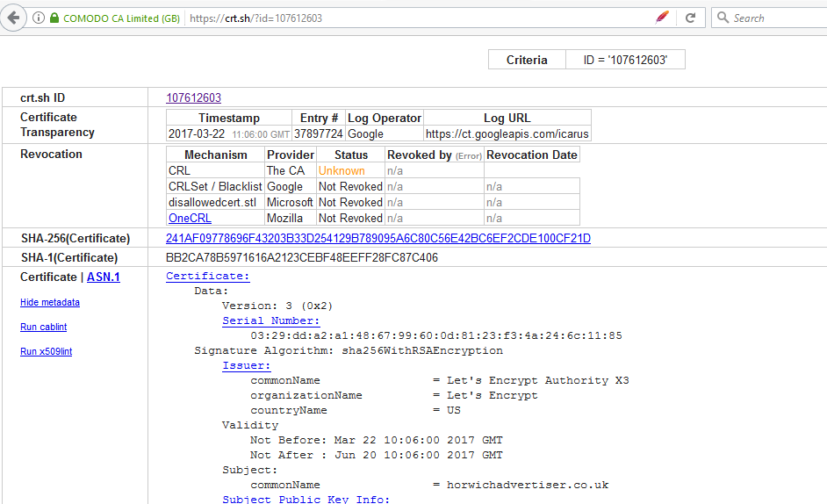Open the ASN.1 certificate view link
Viewport: 827px width, 504px height.
[x=104, y=277]
